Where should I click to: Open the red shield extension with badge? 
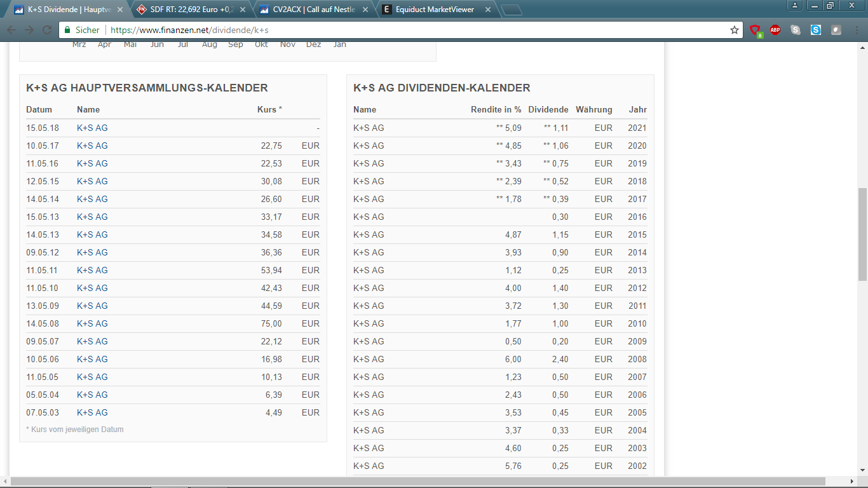[756, 30]
